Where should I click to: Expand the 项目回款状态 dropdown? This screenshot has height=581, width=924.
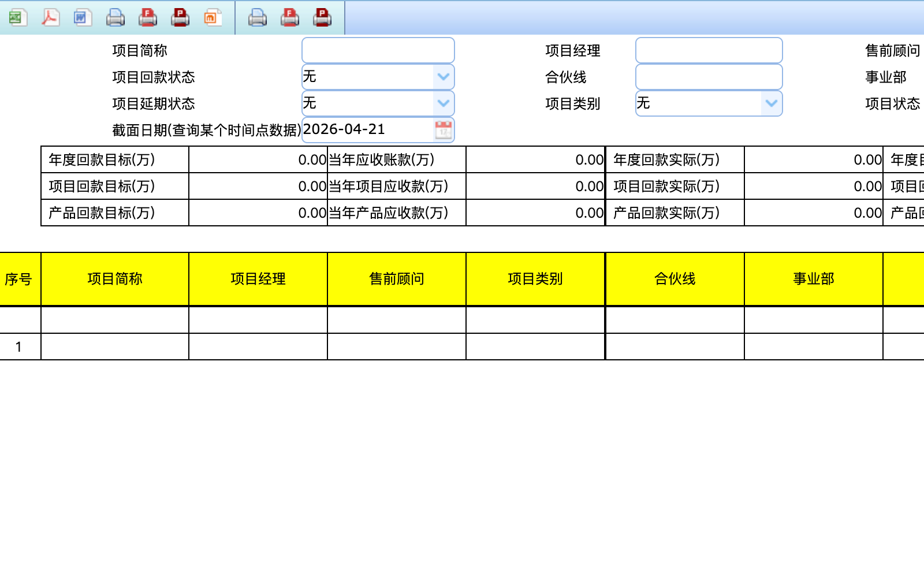444,77
